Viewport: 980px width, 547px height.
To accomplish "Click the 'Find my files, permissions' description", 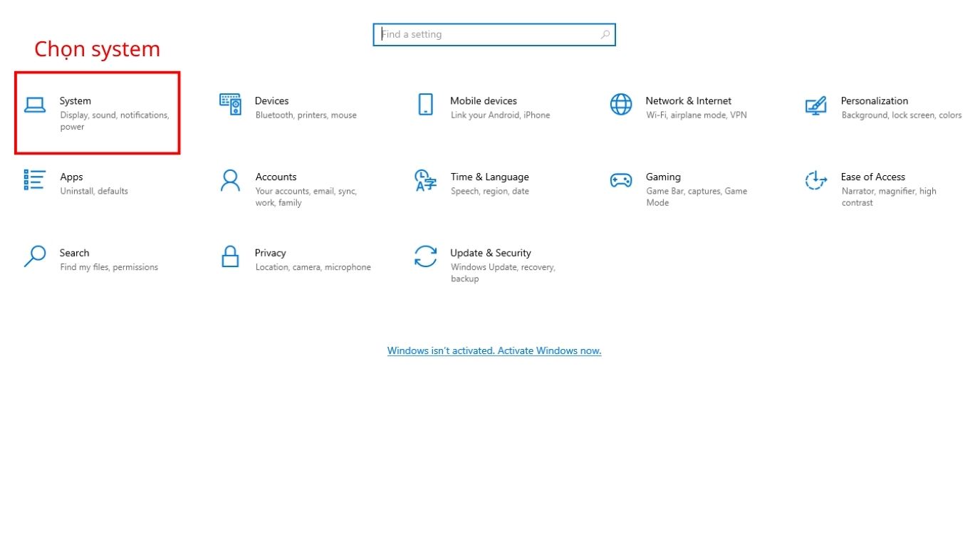I will tap(109, 267).
